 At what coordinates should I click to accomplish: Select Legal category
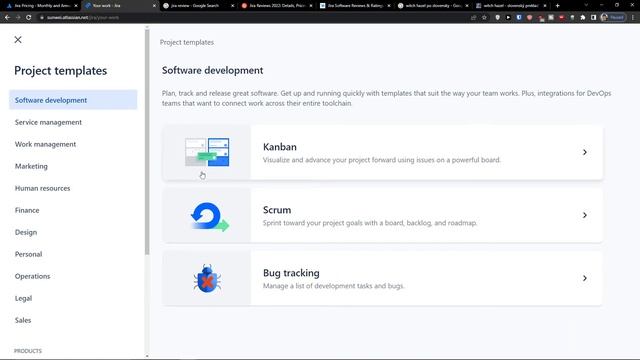coord(23,298)
